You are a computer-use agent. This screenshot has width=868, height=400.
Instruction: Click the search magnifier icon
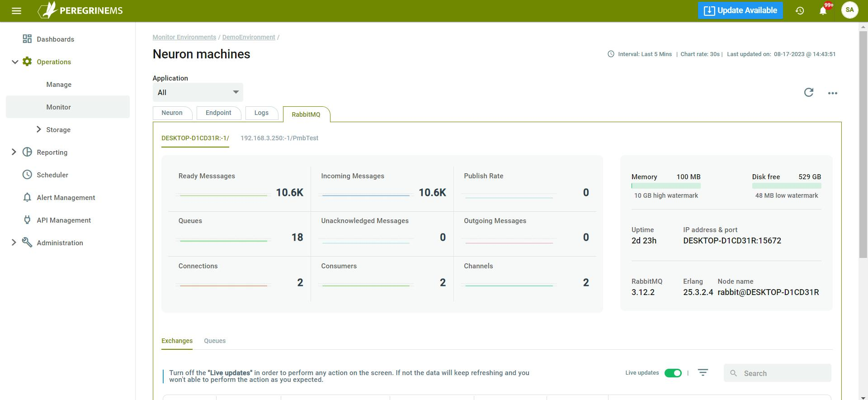point(734,373)
